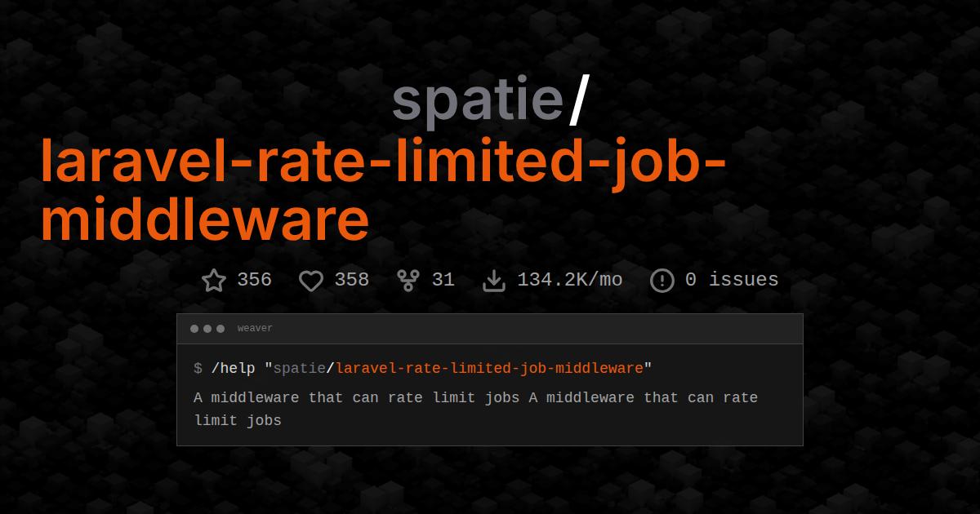Click the laravel-rate-limited-job-middleware repository title
This screenshot has height=514, width=980.
(384, 189)
